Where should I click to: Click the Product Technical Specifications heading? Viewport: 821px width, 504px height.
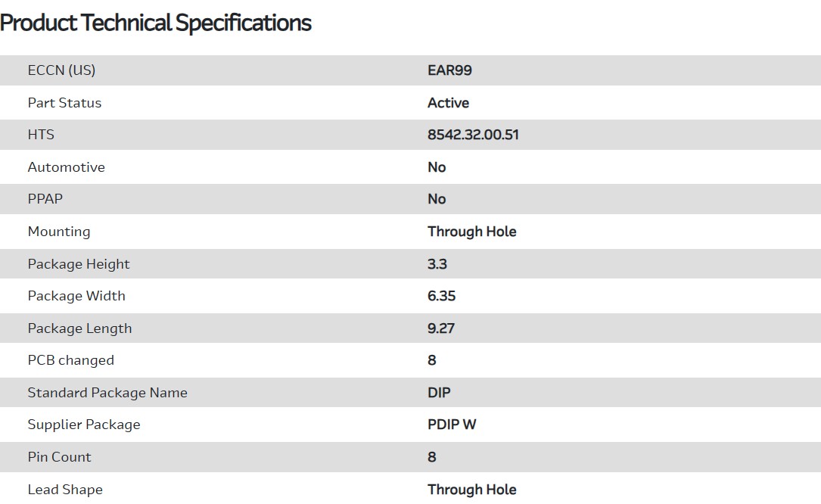coord(156,23)
